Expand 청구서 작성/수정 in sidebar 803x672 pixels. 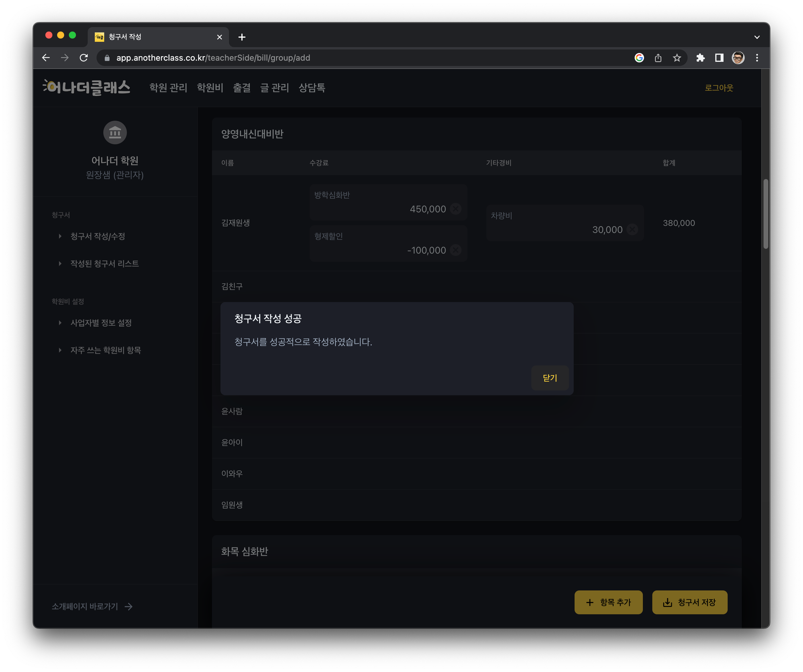click(98, 236)
